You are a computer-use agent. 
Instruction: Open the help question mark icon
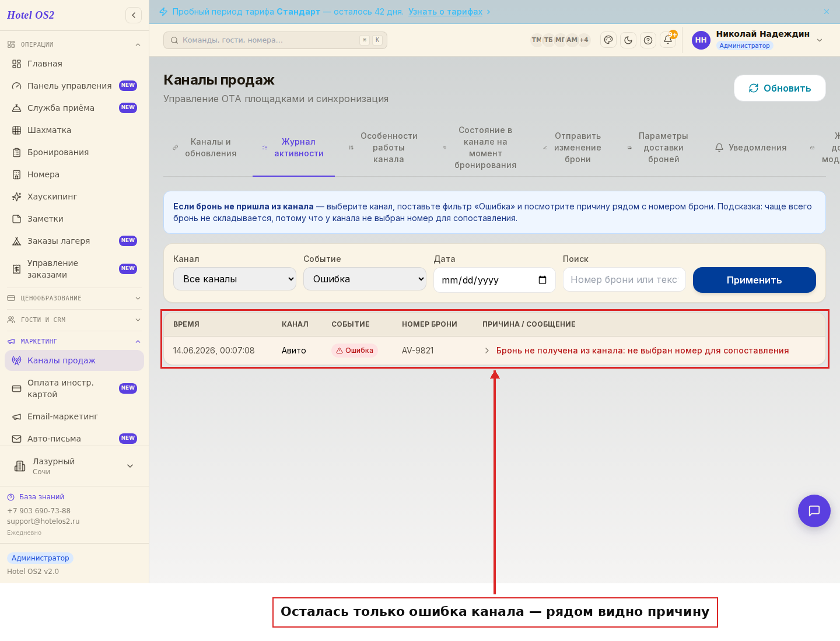pyautogui.click(x=648, y=40)
